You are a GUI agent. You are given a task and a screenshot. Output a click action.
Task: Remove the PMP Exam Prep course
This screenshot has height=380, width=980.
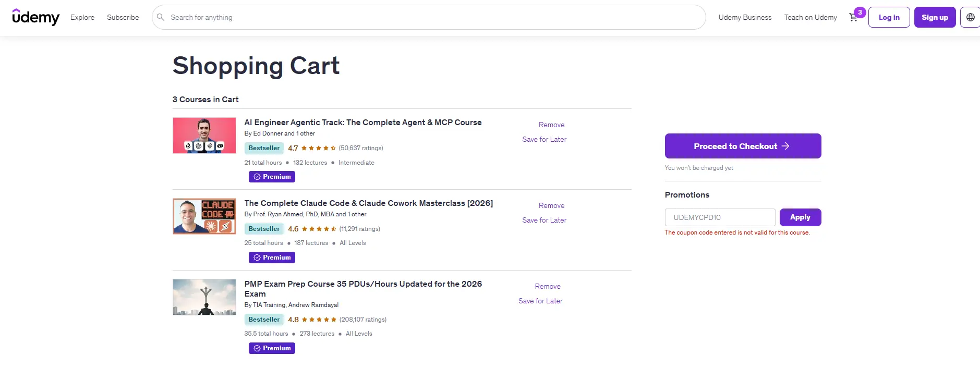tap(548, 286)
